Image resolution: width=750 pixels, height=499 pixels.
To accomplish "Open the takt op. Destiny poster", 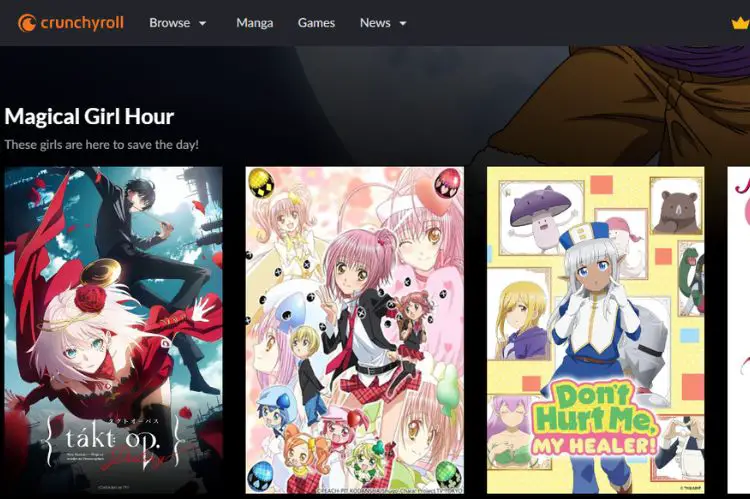I will click(113, 330).
